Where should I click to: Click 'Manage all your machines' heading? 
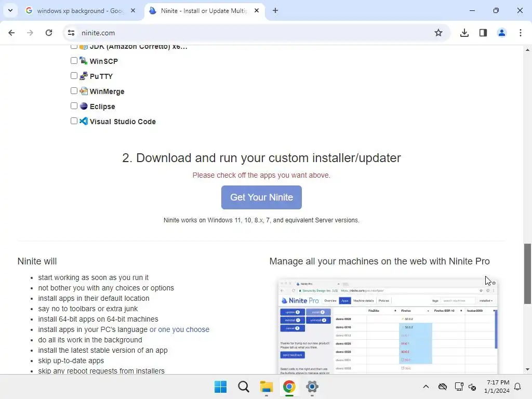coord(379,261)
